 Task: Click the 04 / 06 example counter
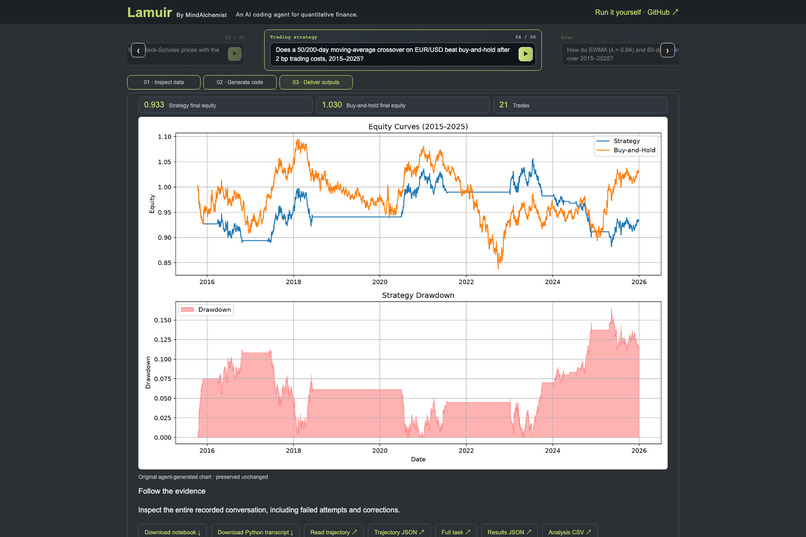coord(525,37)
